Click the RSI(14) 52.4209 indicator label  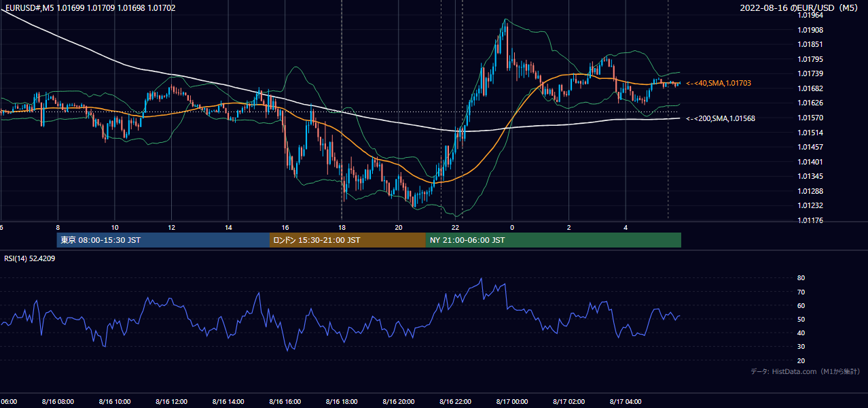click(x=30, y=258)
